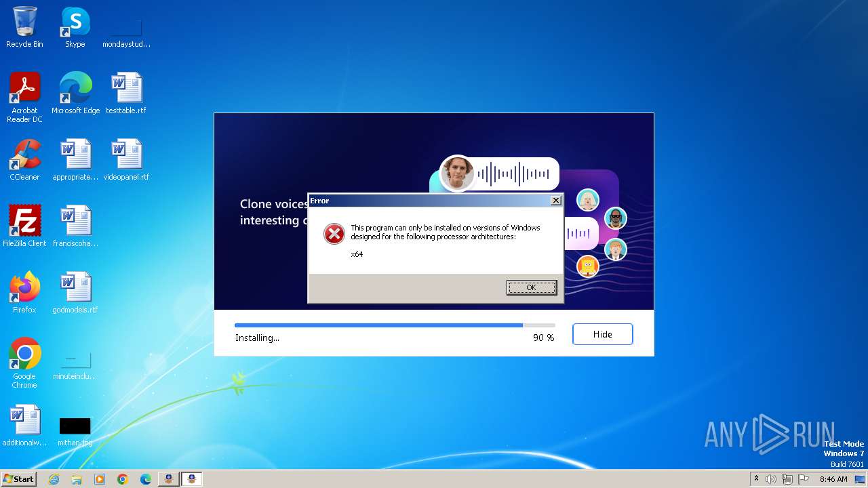Select the additionalw... document icon
868x488 pixels.
click(x=24, y=426)
